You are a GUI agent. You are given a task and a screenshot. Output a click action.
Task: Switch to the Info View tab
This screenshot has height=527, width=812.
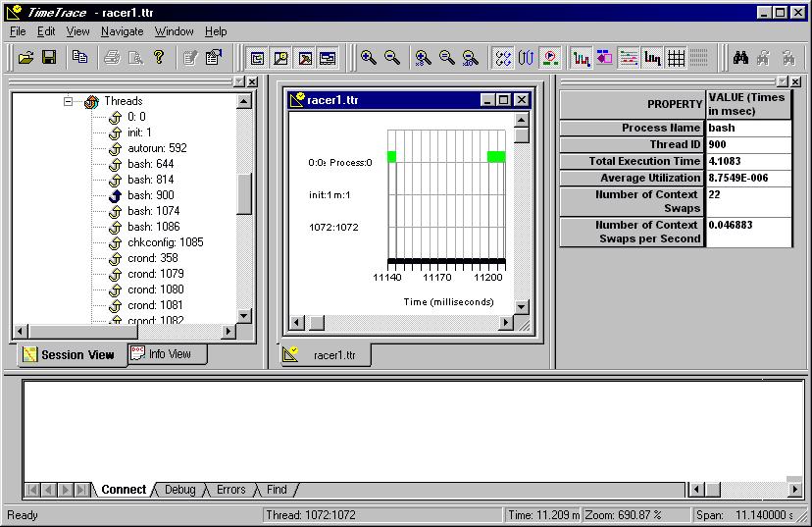[169, 354]
